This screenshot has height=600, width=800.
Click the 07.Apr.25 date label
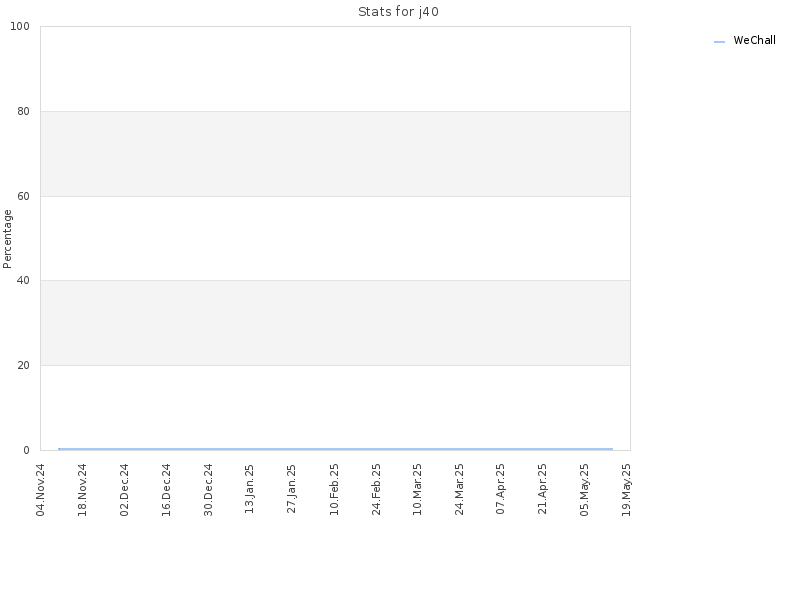click(x=501, y=489)
